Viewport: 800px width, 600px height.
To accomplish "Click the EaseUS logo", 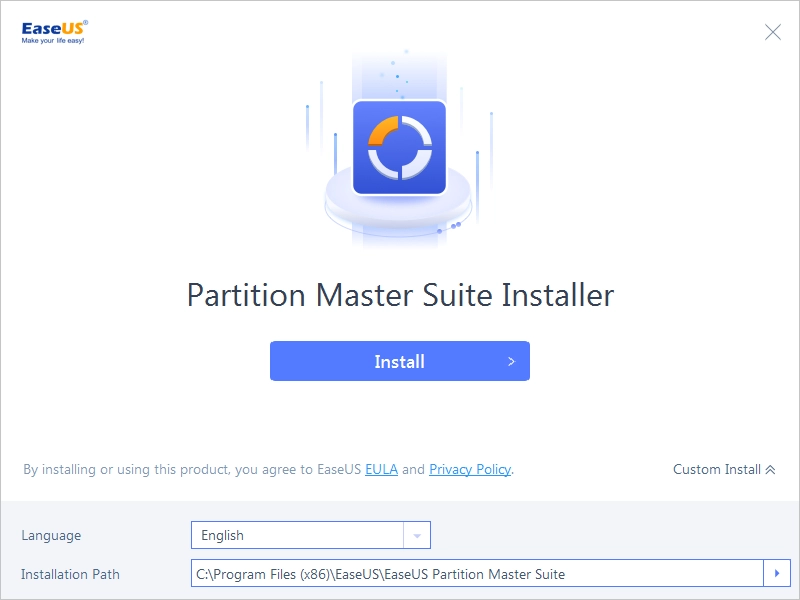I will click(x=54, y=28).
